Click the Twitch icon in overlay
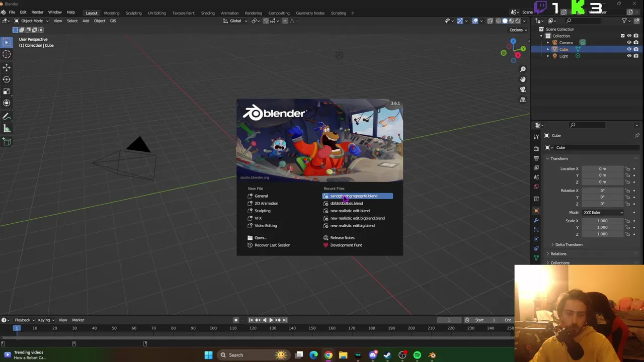Viewport: 644px width, 362px height. 540,7
